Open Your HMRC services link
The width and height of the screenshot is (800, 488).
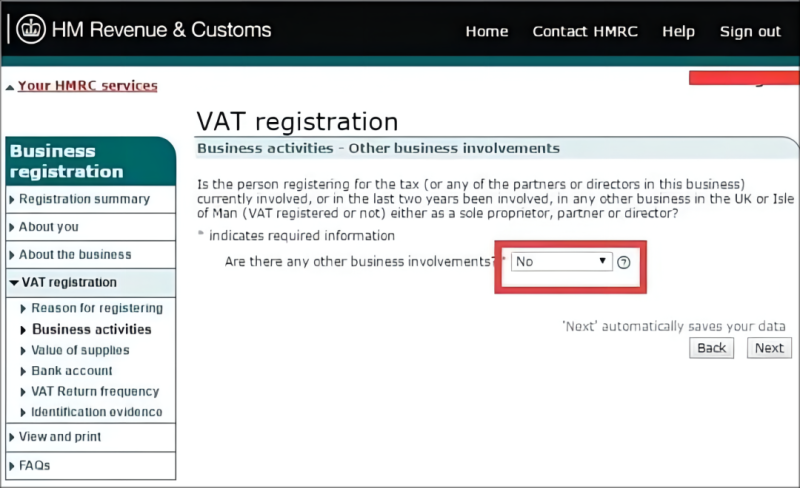(88, 86)
